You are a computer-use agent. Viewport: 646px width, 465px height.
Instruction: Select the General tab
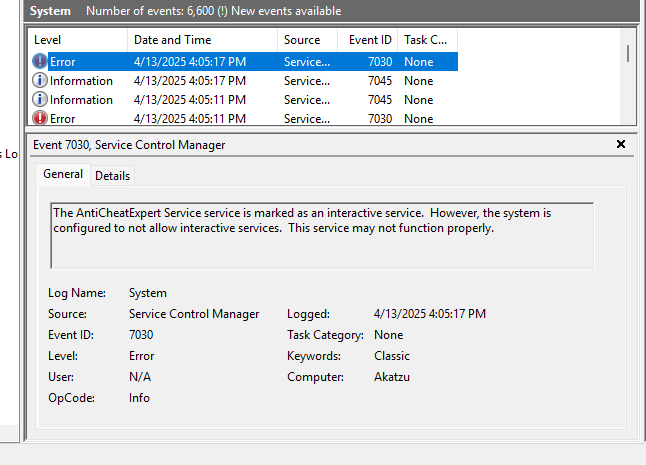63,174
